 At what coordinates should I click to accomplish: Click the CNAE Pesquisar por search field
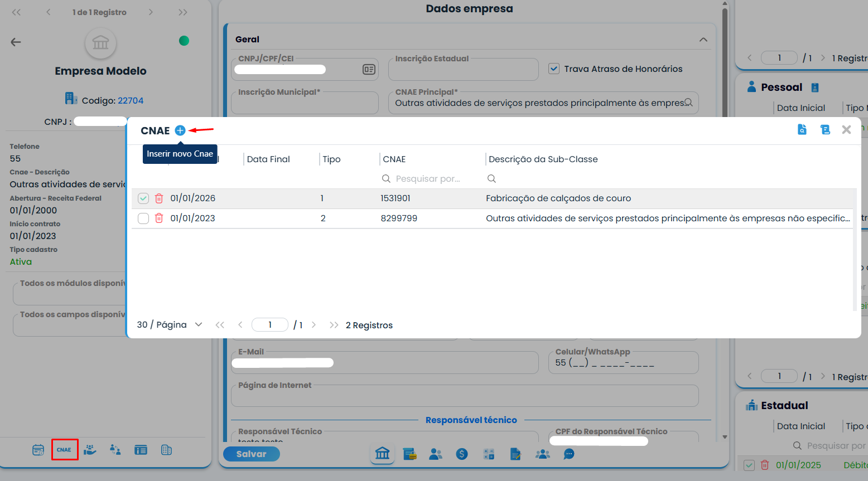(428, 179)
